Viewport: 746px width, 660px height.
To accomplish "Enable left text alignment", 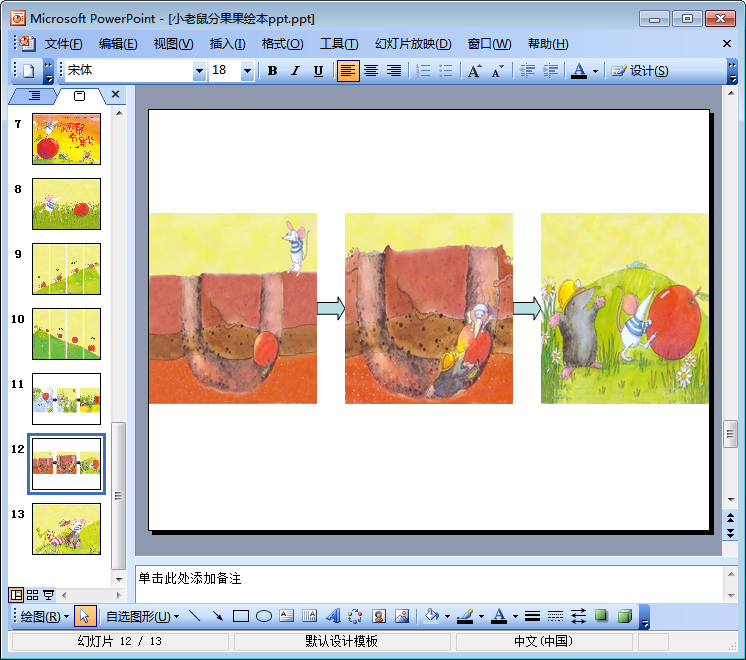I will click(348, 71).
